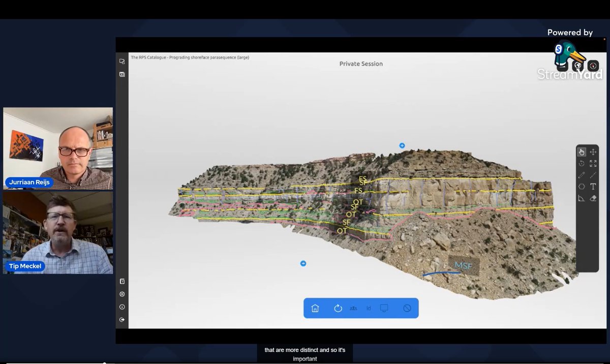
Task: Open the notes document sidebar icon
Action: 122,281
